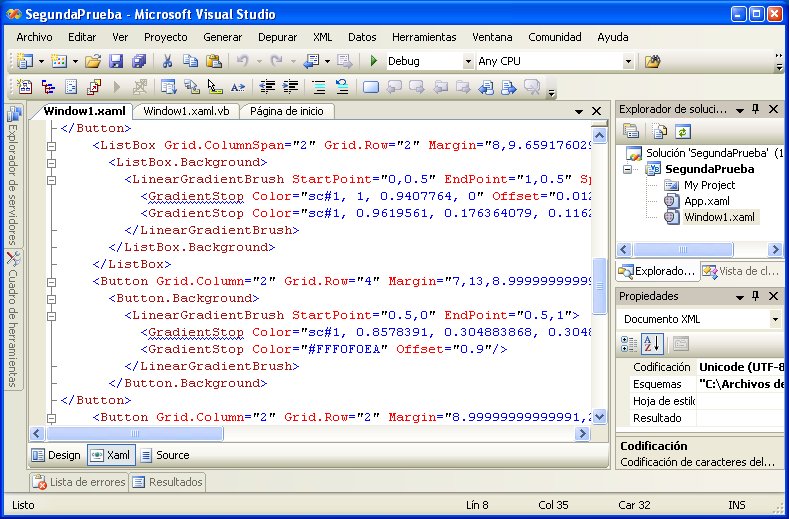Screen dimensions: 789x519
Task: Click the Copy toolbar icon
Action: (191, 61)
